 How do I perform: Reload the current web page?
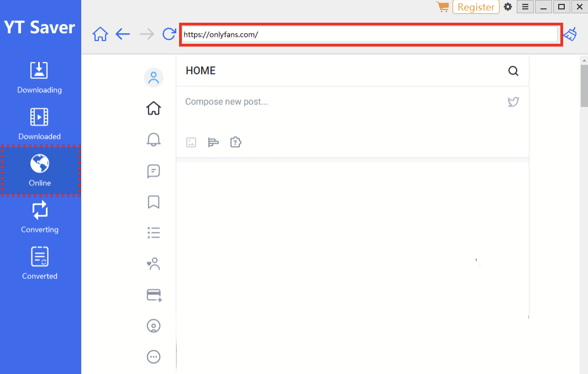169,34
